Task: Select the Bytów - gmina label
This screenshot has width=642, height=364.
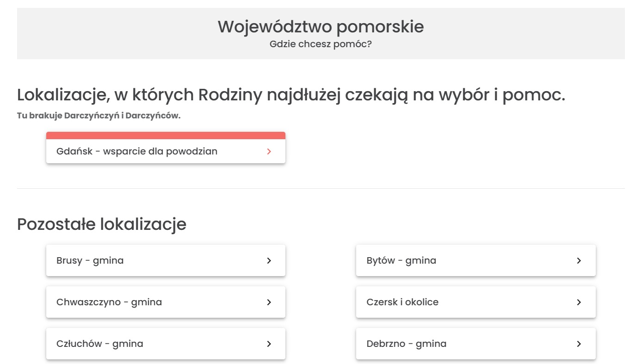Action: click(x=401, y=260)
